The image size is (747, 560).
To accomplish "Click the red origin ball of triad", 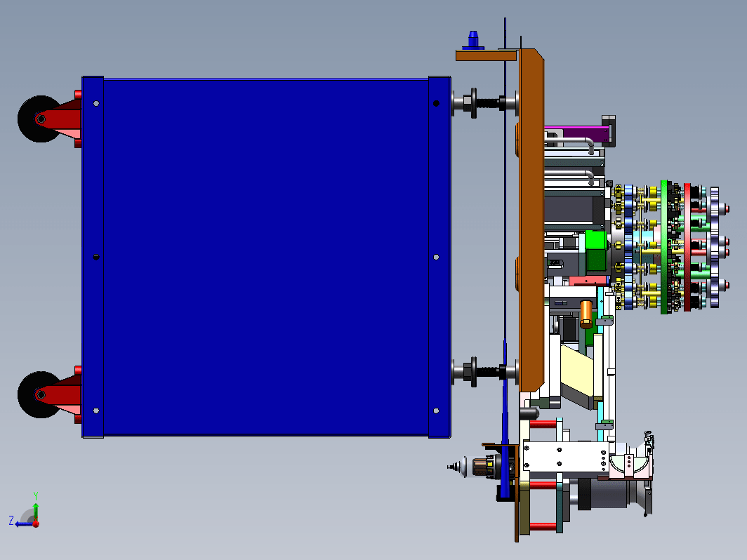I will point(36,524).
